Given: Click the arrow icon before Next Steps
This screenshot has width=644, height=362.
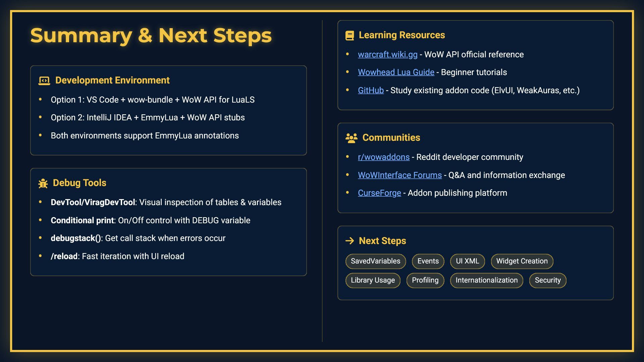Looking at the screenshot, I should pyautogui.click(x=350, y=241).
